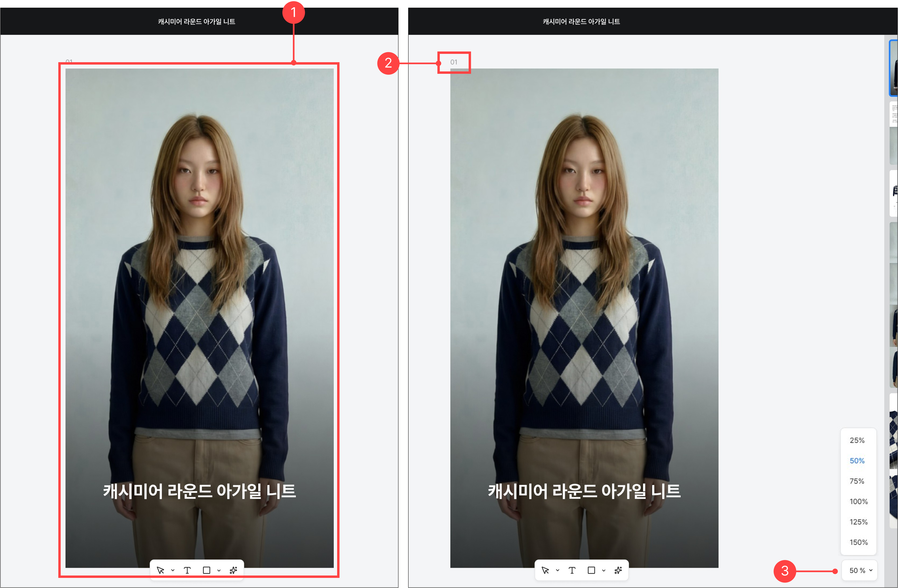Click the header title in the left panel's black bar
Screen dimensions: 898x588
coord(197,22)
